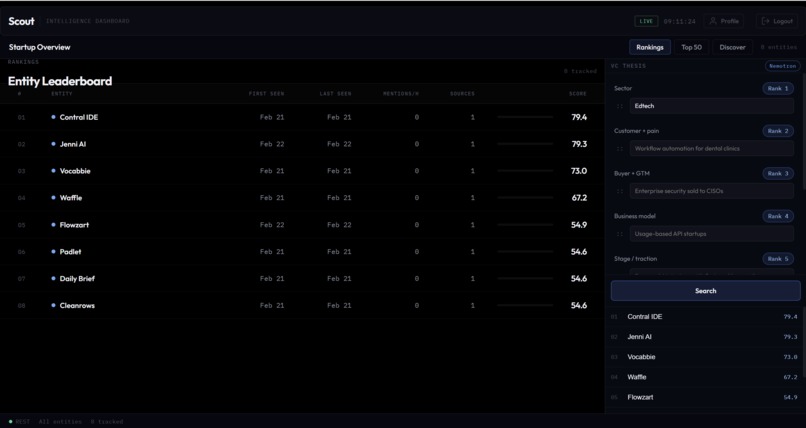Switch to the Rankings tab

(x=650, y=47)
